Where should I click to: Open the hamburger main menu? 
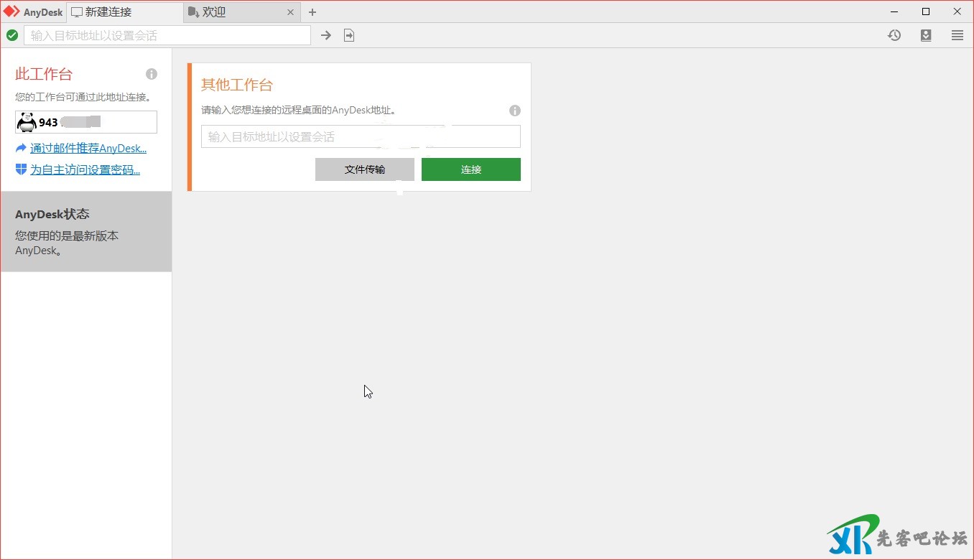click(x=957, y=35)
